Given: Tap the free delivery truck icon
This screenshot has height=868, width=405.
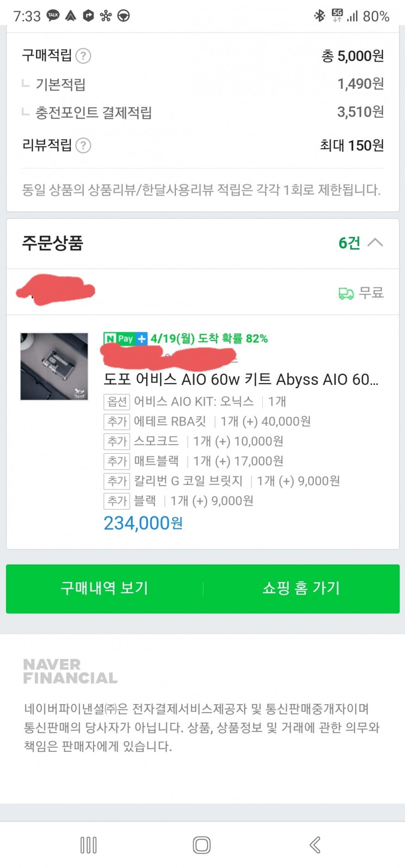Looking at the screenshot, I should click(346, 293).
